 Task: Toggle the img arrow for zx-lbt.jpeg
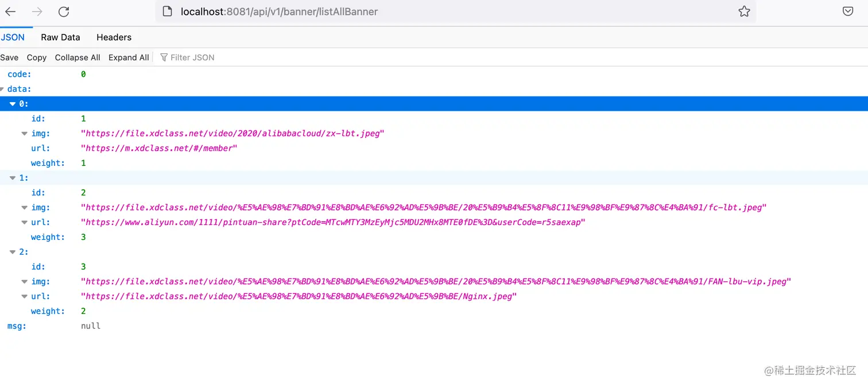tap(25, 133)
